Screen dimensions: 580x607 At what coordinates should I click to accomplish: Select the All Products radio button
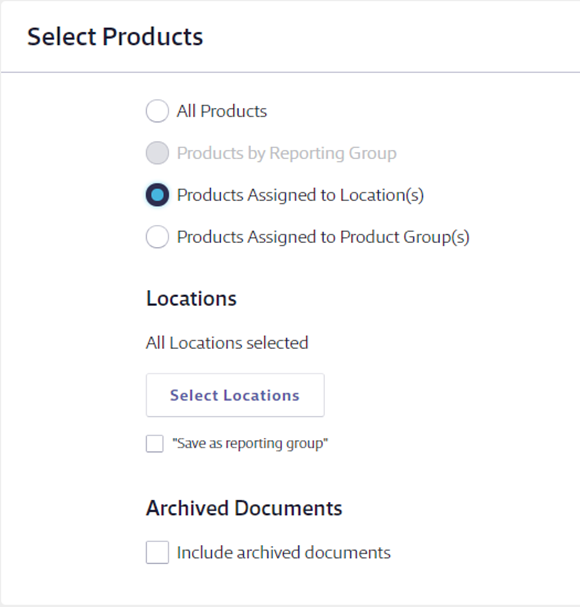point(157,111)
